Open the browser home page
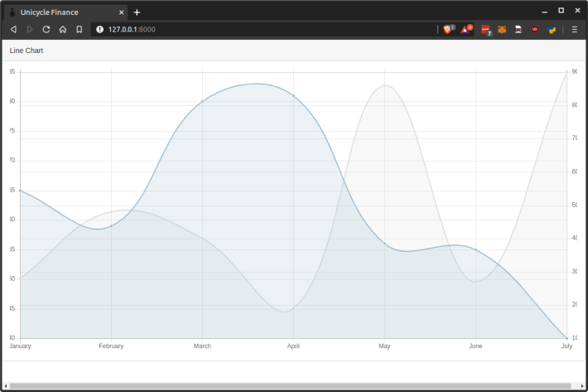This screenshot has height=392, width=588. click(x=63, y=29)
